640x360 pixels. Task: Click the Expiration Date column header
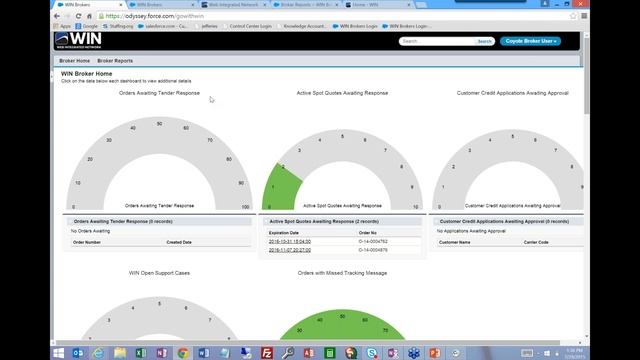(x=284, y=233)
